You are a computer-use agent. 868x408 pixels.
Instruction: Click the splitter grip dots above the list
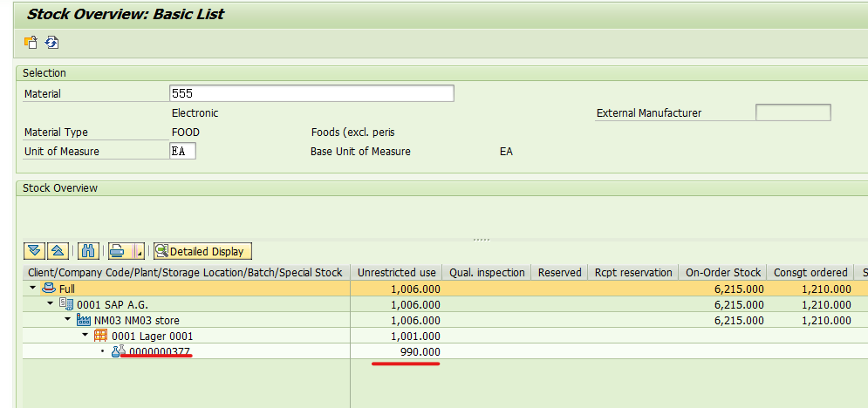click(x=482, y=240)
